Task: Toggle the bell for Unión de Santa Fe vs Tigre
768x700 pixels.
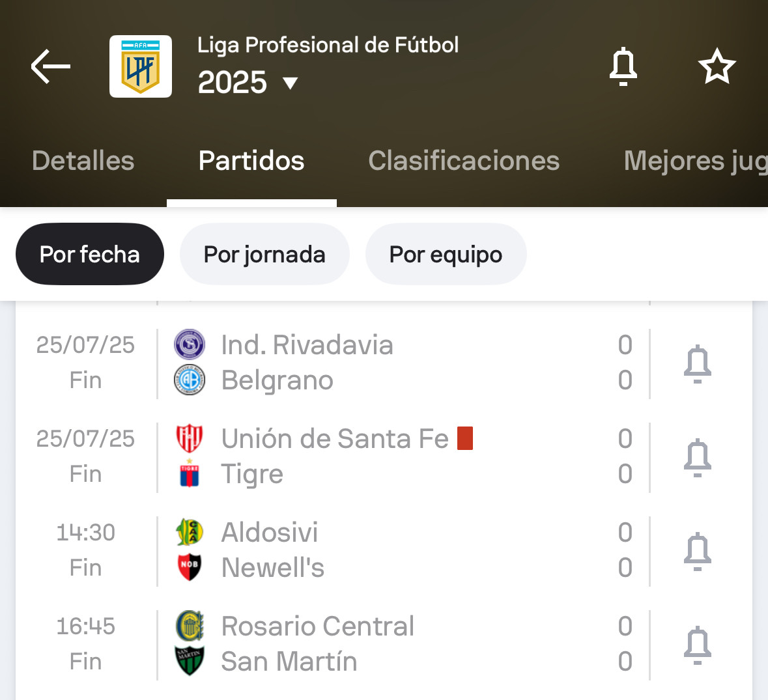Action: click(x=698, y=458)
